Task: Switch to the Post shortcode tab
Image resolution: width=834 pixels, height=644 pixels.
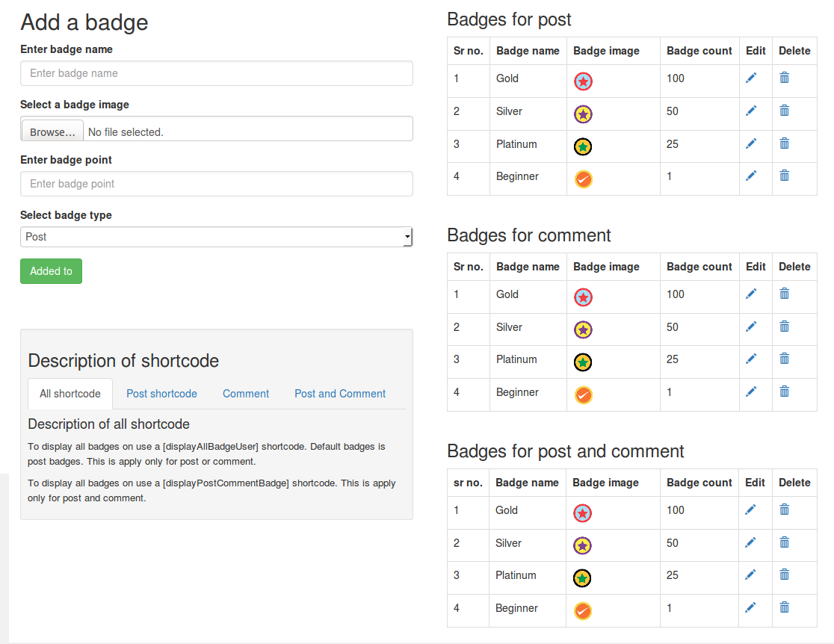Action: click(x=161, y=394)
